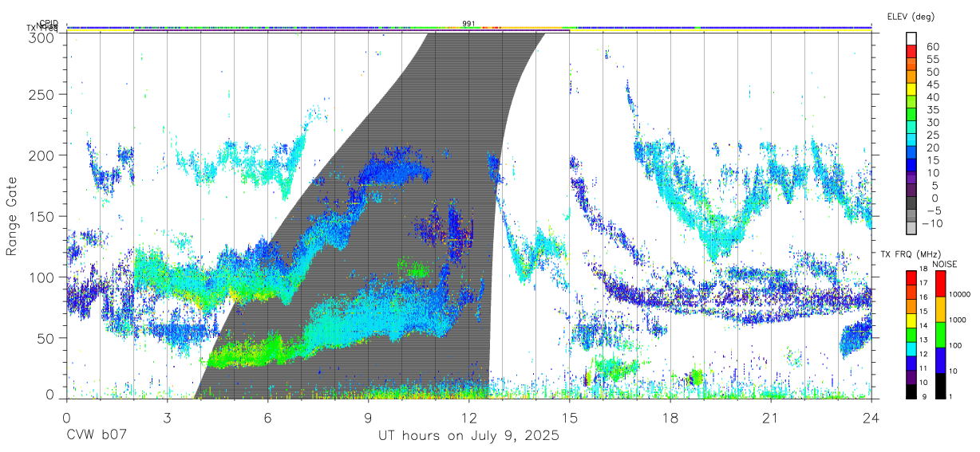Click the '−10' label on ELEV colorbar
980x452 pixels.
point(934,222)
